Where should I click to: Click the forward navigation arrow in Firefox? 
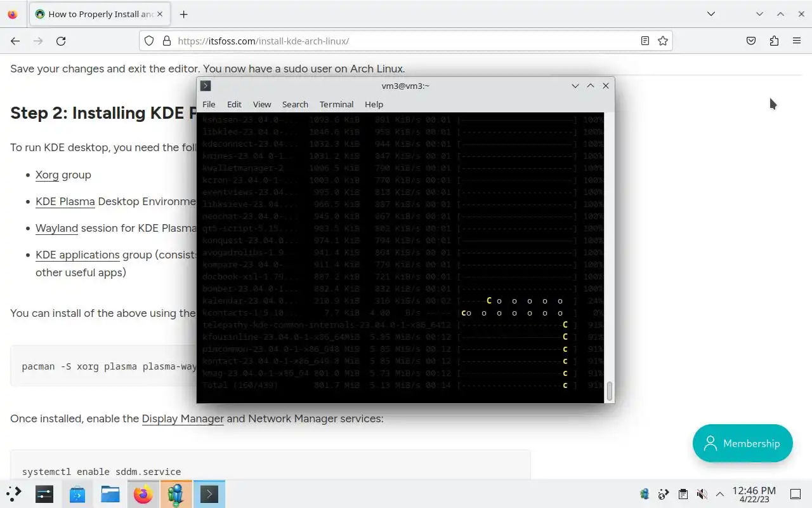pyautogui.click(x=38, y=41)
